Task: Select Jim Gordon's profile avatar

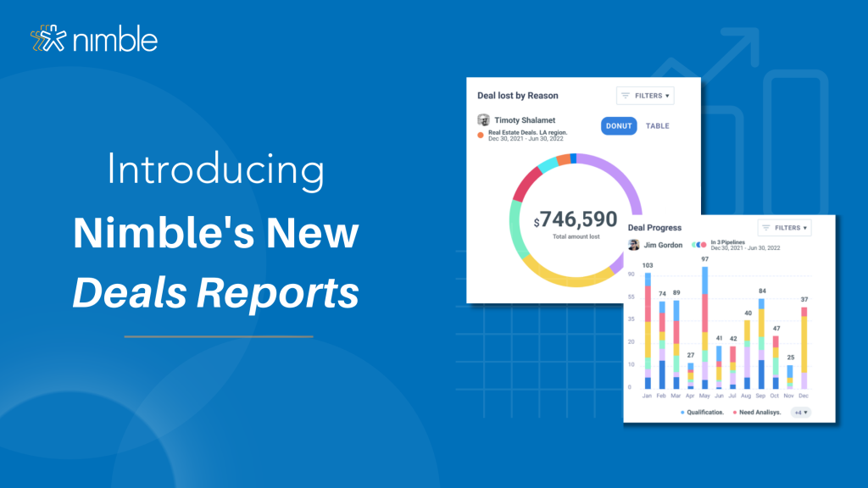Action: coord(633,245)
